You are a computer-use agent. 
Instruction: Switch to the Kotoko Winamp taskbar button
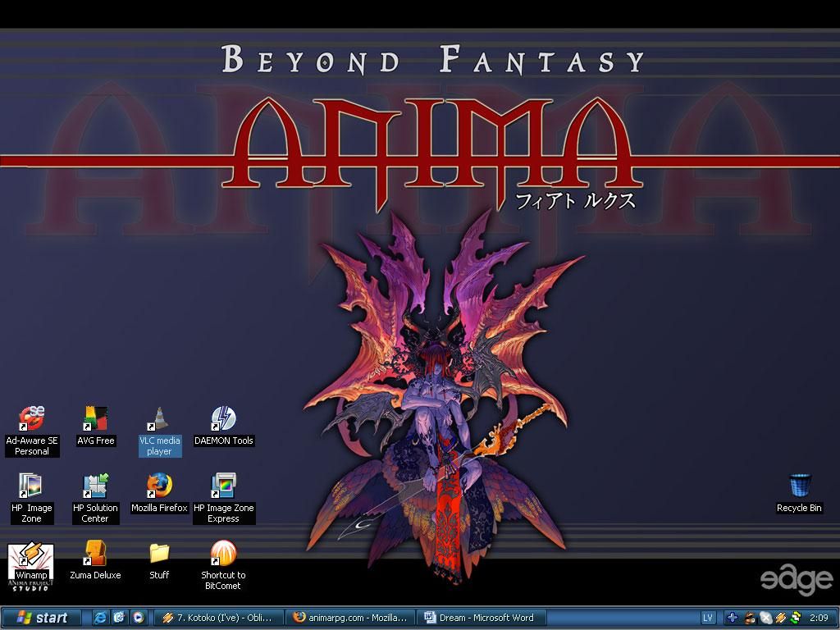218,618
